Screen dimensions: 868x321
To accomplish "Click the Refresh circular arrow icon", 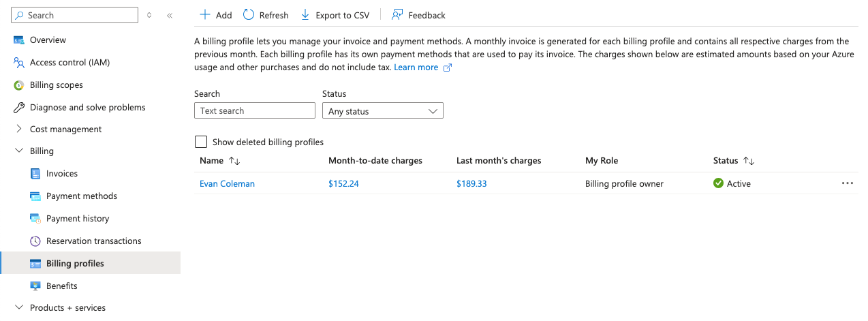I will [249, 14].
